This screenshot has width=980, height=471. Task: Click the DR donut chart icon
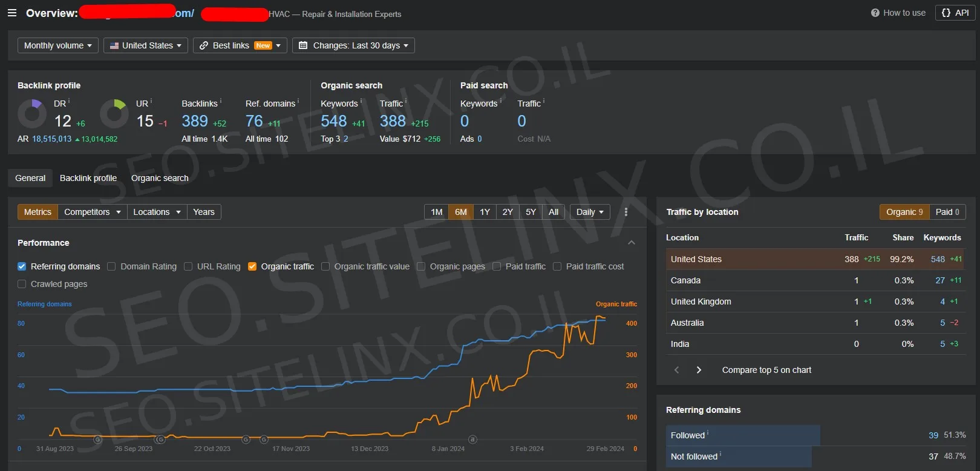31,113
